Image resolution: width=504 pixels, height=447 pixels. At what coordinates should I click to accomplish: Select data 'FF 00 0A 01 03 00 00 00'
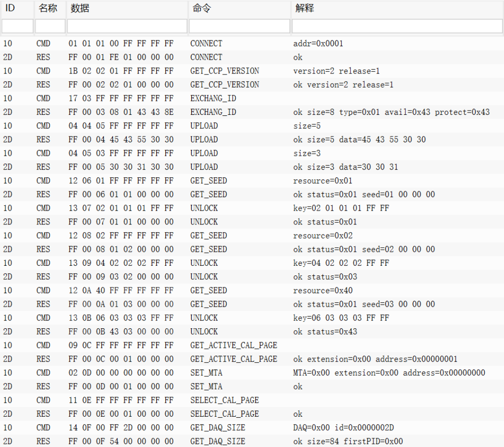[121, 304]
